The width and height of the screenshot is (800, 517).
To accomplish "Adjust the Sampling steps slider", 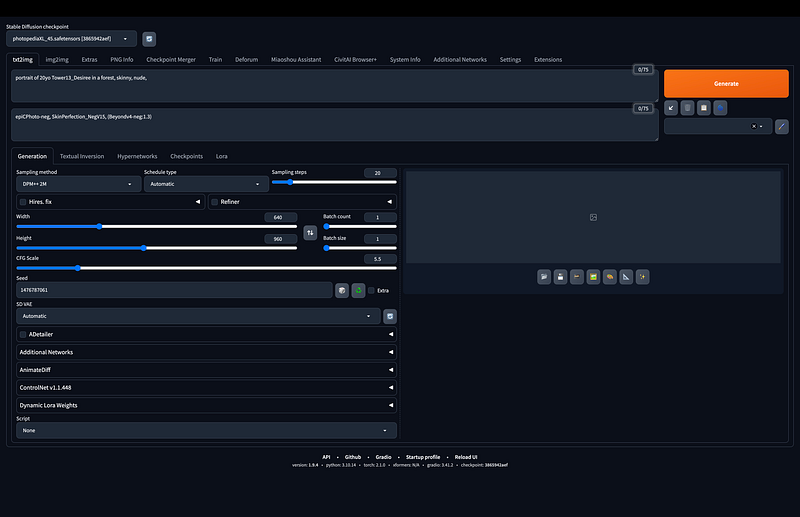I will pyautogui.click(x=334, y=182).
